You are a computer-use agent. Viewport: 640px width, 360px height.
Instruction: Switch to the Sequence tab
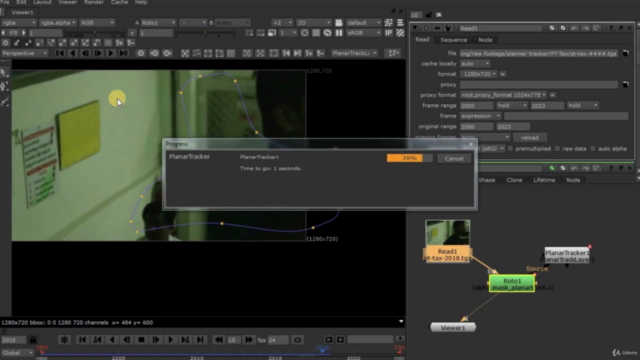[x=453, y=40]
